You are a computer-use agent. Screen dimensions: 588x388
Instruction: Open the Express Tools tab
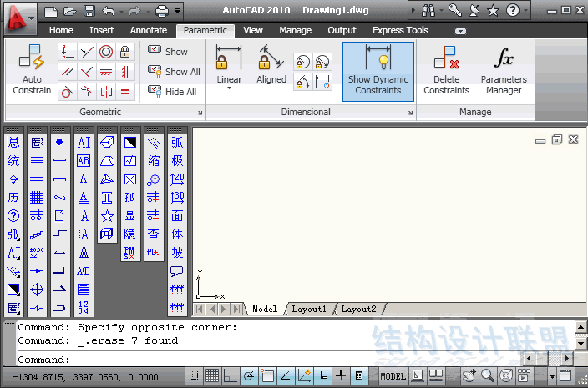click(x=400, y=30)
